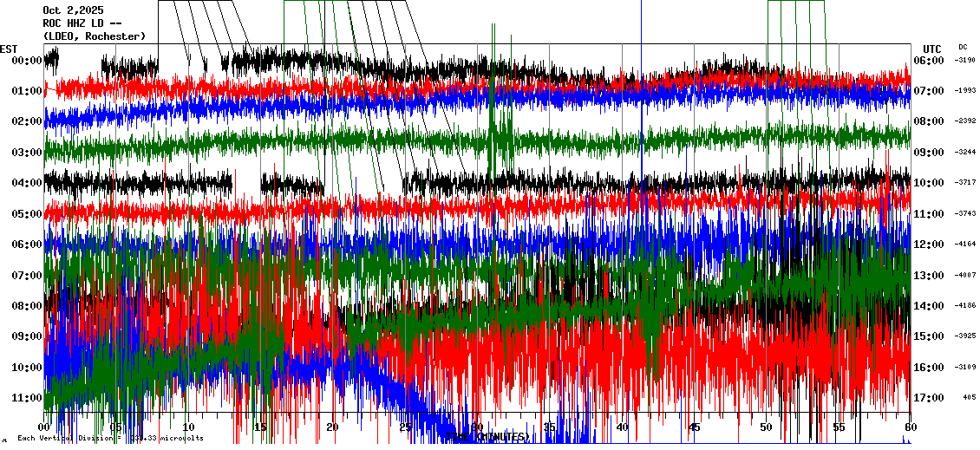Select the 00:00 EST time label
980x450 pixels.
click(x=27, y=61)
